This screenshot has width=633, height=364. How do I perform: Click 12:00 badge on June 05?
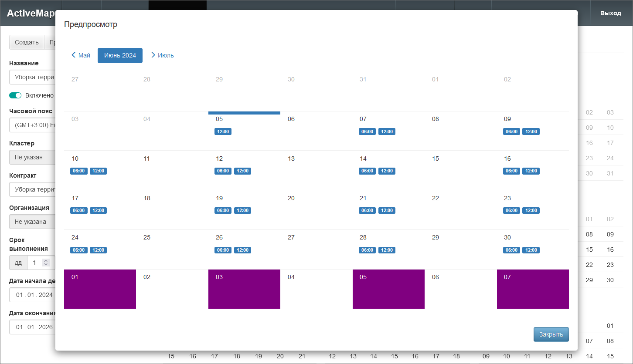[x=223, y=131]
